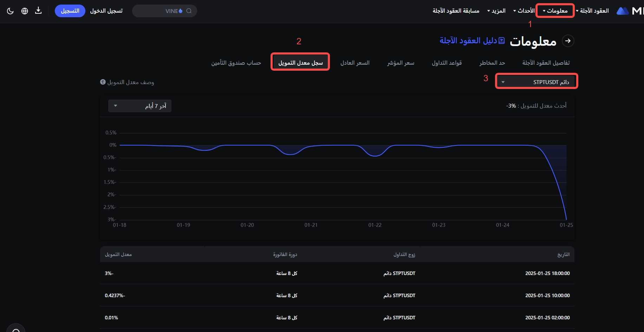This screenshot has height=332, width=644.
Task: Expand the معلومات menu in navbar
Action: 555,11
